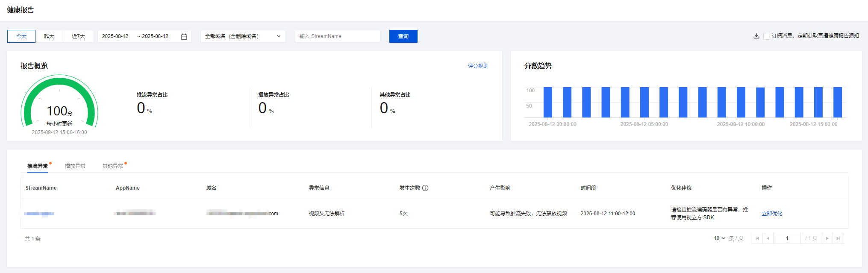Click the 其他异常占比 percentage value

387,108
